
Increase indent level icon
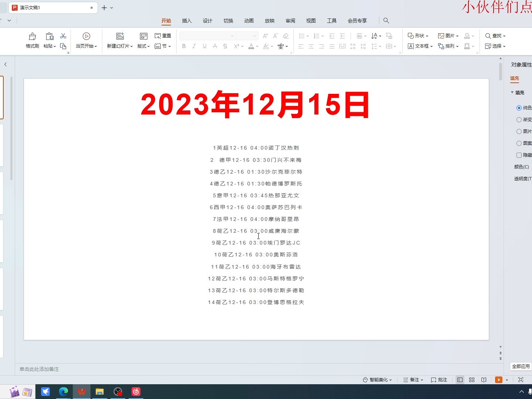[x=342, y=36]
